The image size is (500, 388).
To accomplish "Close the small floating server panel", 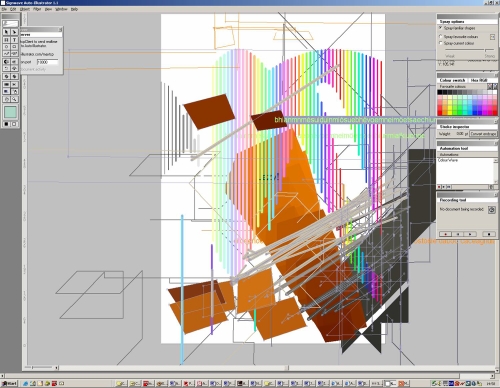I will 60,30.
